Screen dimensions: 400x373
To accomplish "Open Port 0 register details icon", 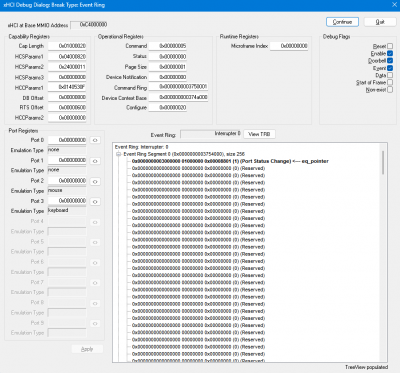I will pyautogui.click(x=95, y=140).
